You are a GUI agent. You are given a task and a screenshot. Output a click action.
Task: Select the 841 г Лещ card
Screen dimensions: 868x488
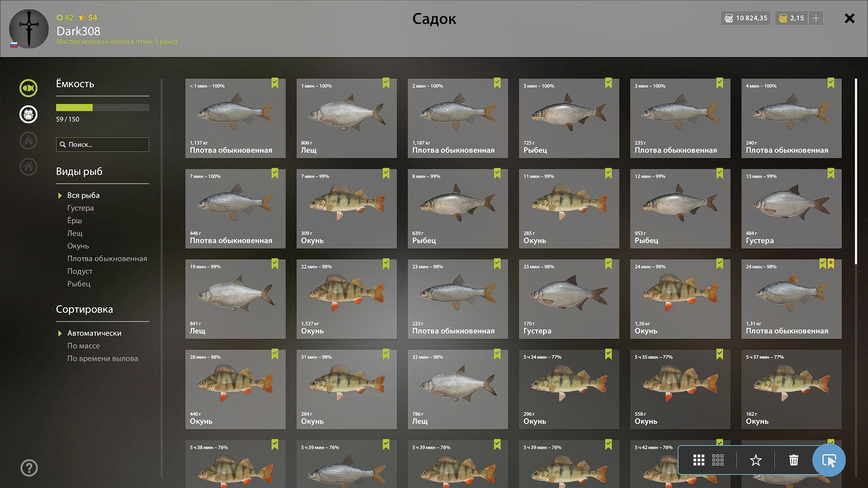point(236,299)
